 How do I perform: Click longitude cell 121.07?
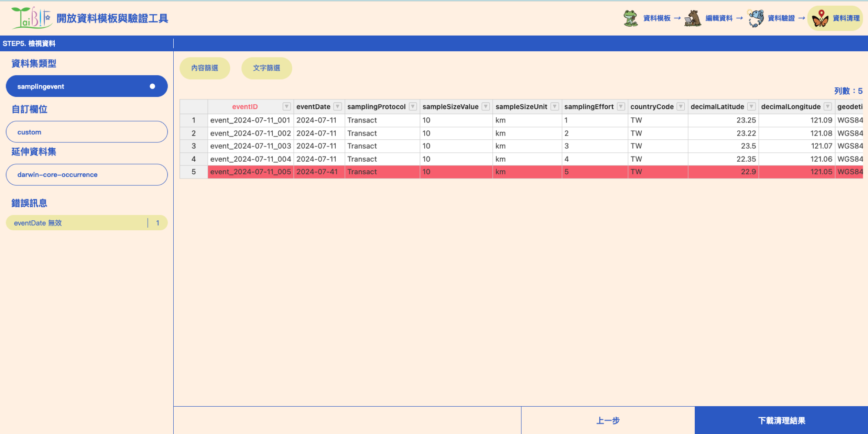pos(796,146)
